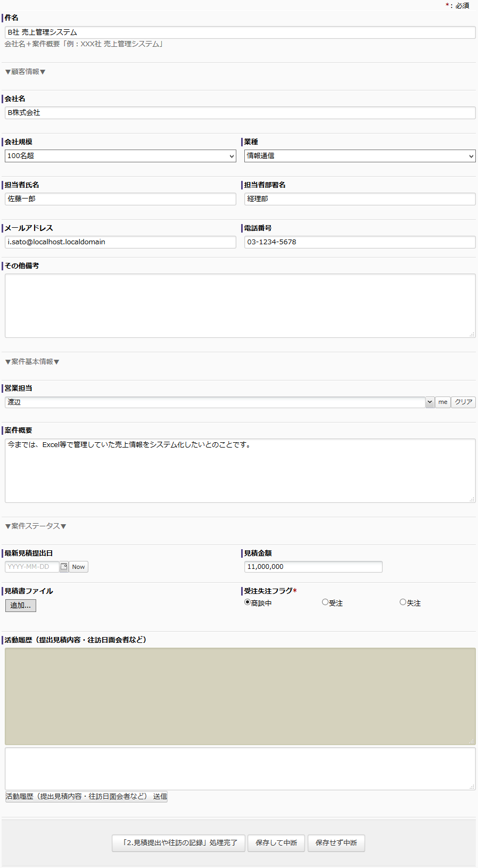Complete the 2.見積提出や往訪の記録 process
478x868 pixels.
[178, 843]
